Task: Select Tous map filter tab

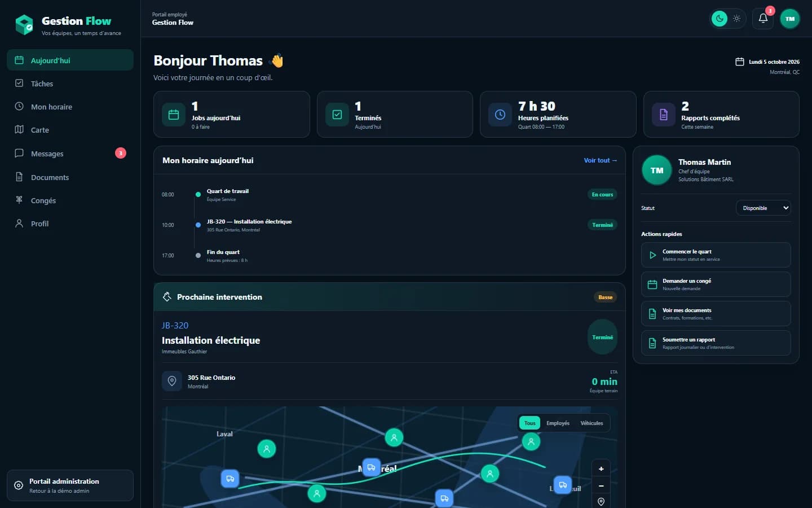Action: 529,423
